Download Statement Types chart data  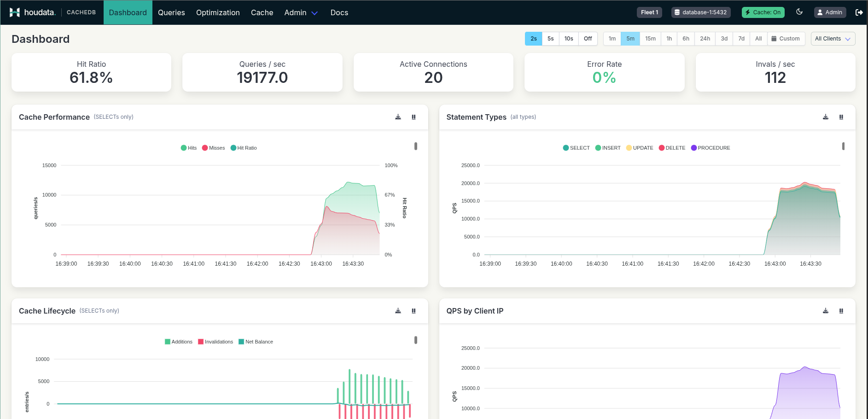coord(826,117)
